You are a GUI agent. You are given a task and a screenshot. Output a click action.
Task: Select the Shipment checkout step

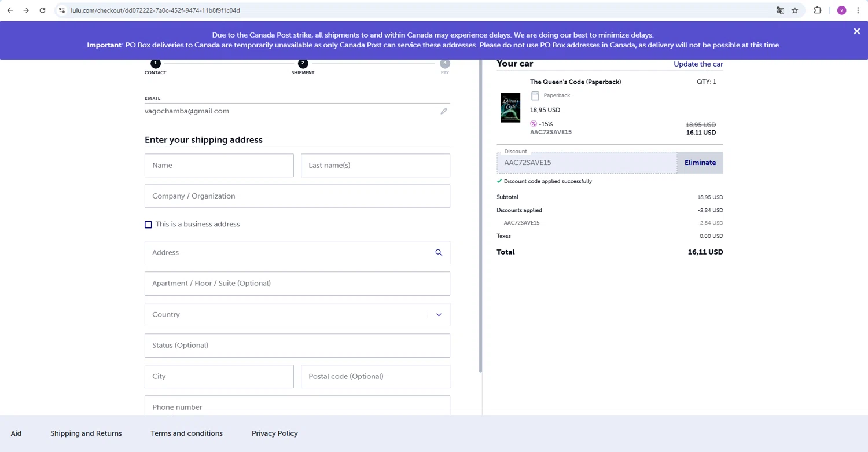pyautogui.click(x=303, y=64)
